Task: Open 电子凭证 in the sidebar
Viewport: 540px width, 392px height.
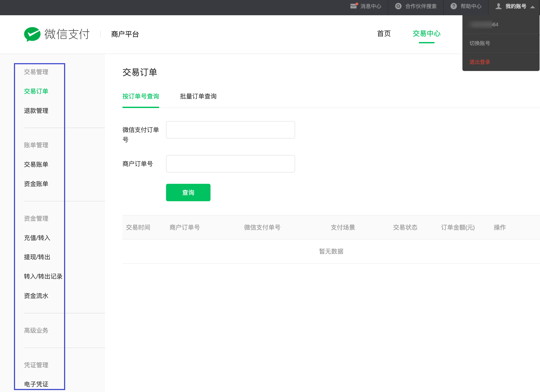Action: [x=36, y=384]
